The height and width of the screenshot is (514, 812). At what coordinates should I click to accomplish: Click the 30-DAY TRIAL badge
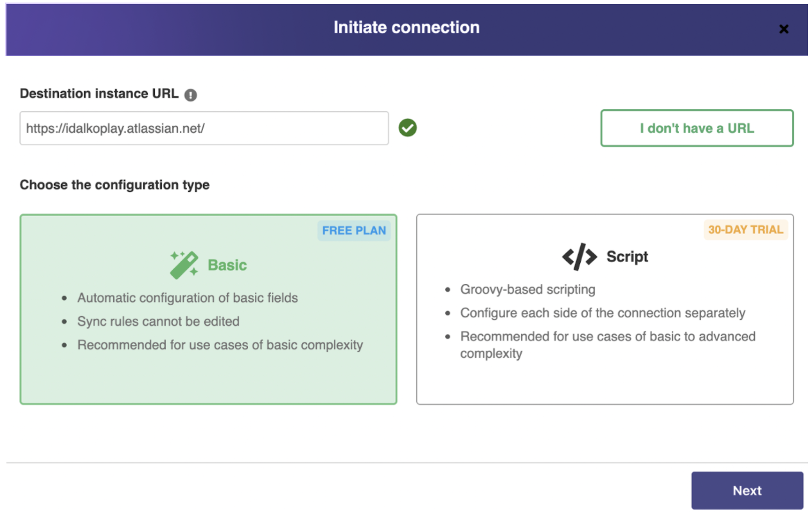tap(745, 229)
